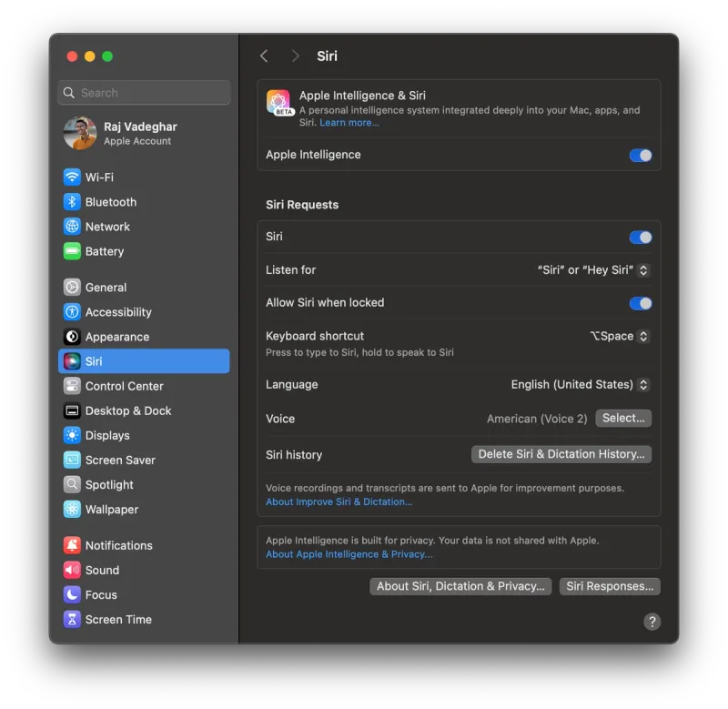Click the Control Center icon
Screen dimensions: 728x709
[72, 385]
